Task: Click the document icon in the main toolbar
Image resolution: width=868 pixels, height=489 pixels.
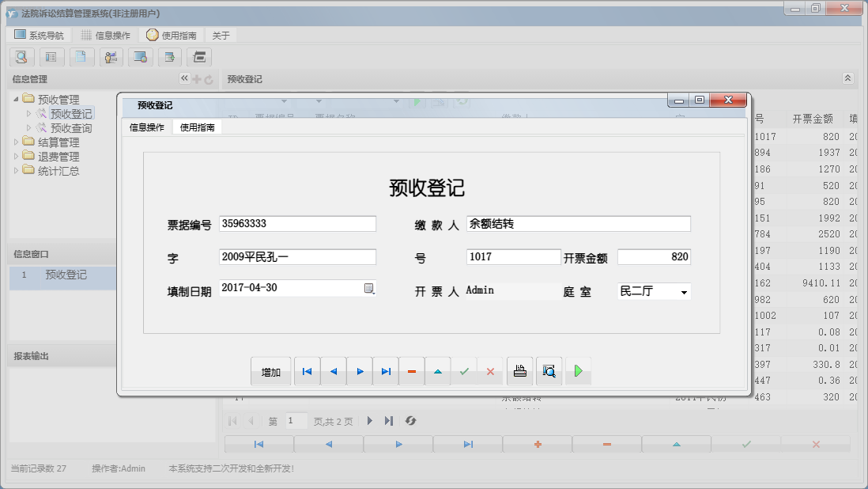Action: pyautogui.click(x=81, y=57)
